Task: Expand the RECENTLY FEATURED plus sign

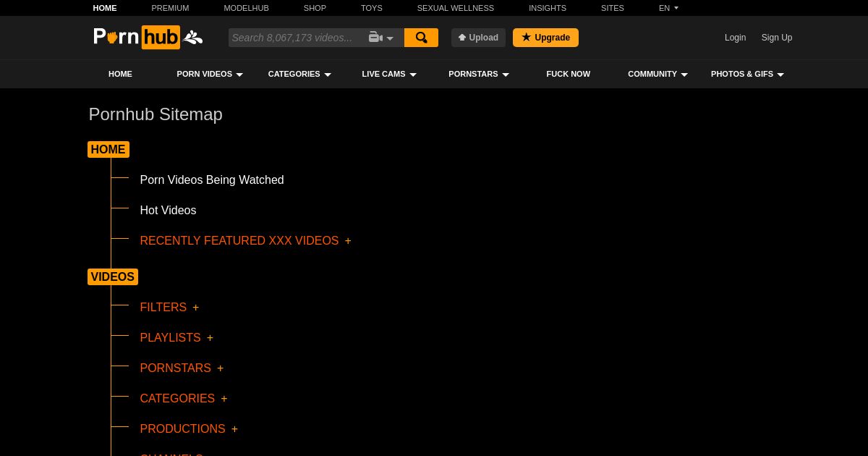Action: point(348,241)
